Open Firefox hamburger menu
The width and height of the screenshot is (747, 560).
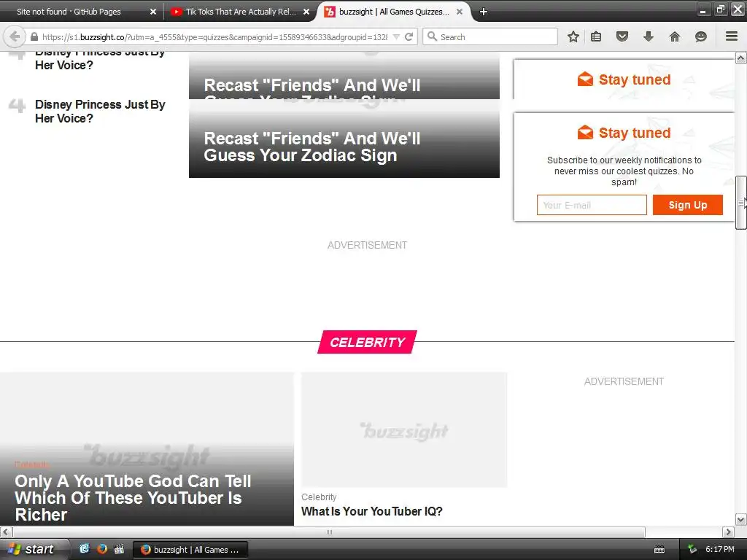click(732, 36)
